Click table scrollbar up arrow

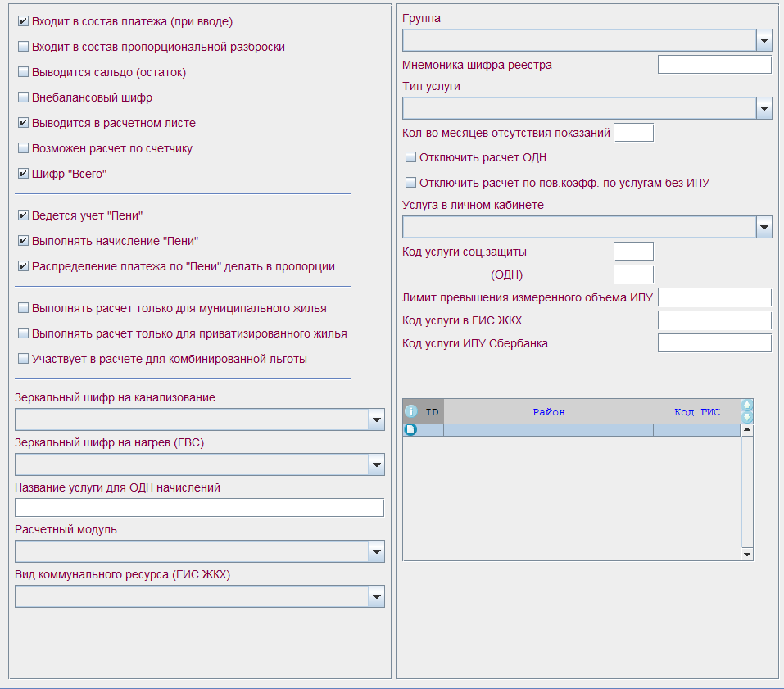(x=747, y=429)
